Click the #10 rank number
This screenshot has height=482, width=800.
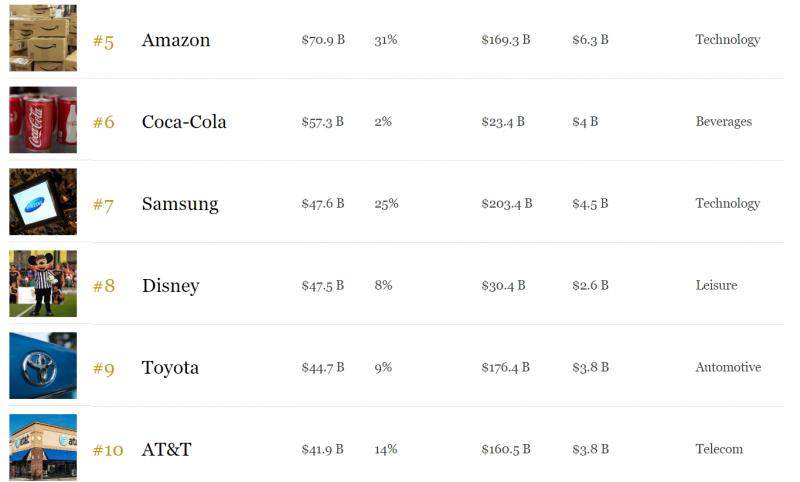pyautogui.click(x=108, y=450)
